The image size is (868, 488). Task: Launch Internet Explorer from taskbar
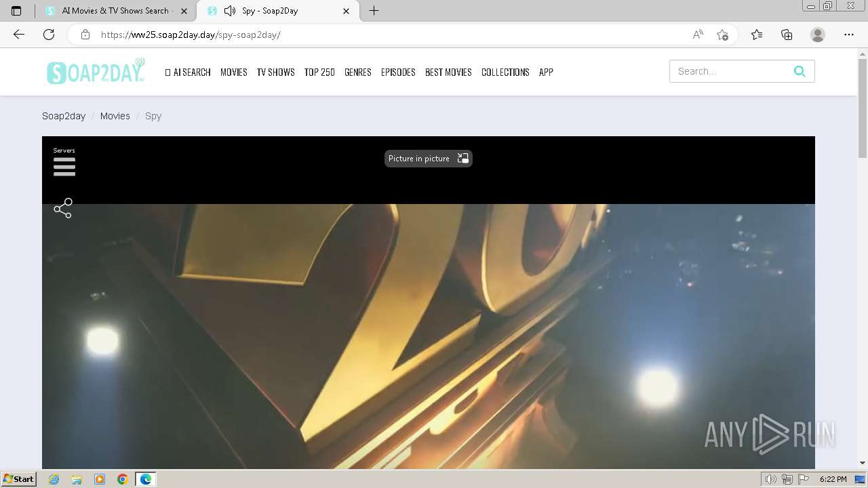(x=54, y=479)
